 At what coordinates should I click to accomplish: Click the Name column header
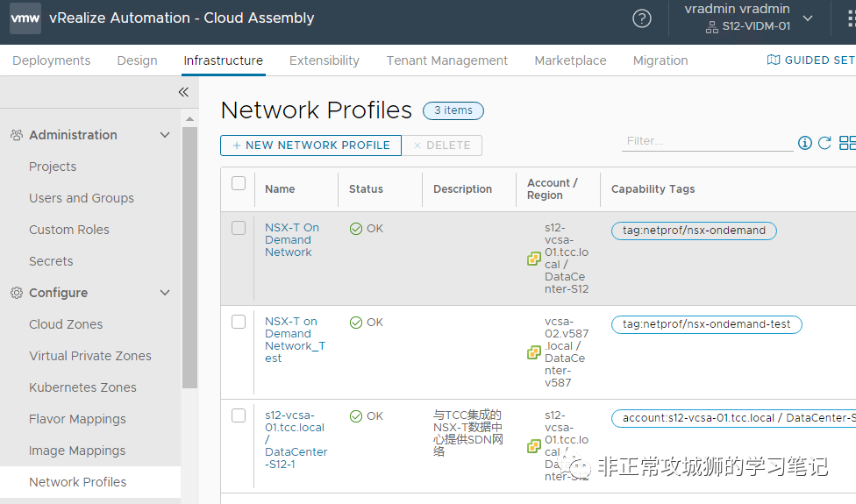pos(280,189)
